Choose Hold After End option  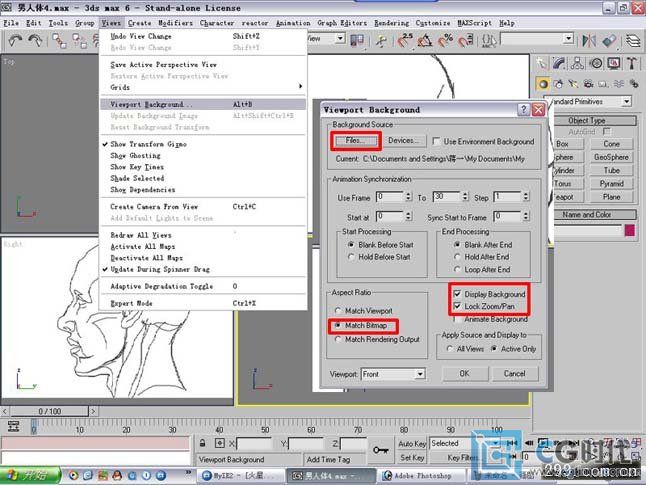click(x=457, y=257)
